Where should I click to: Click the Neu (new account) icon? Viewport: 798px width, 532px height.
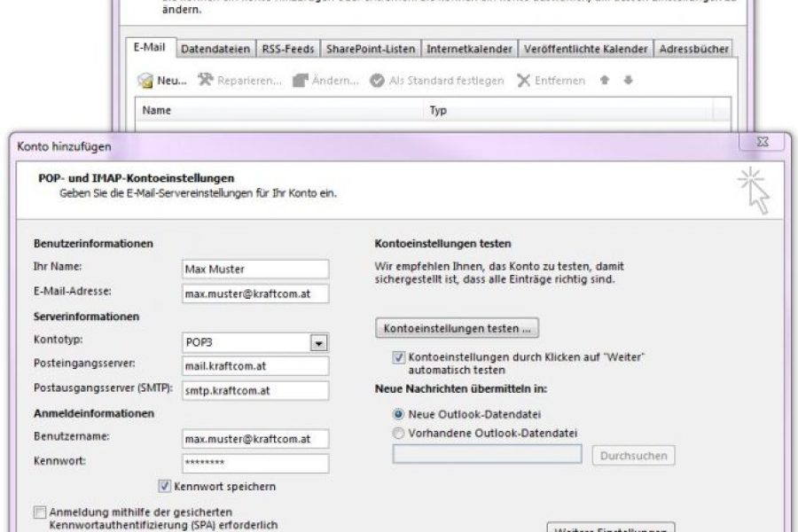point(145,81)
